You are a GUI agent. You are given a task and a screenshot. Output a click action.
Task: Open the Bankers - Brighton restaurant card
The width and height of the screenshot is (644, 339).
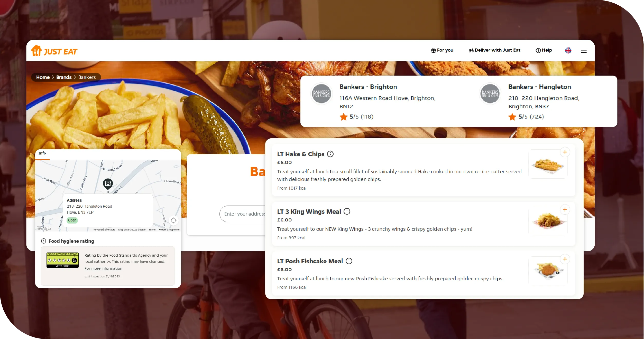(374, 101)
